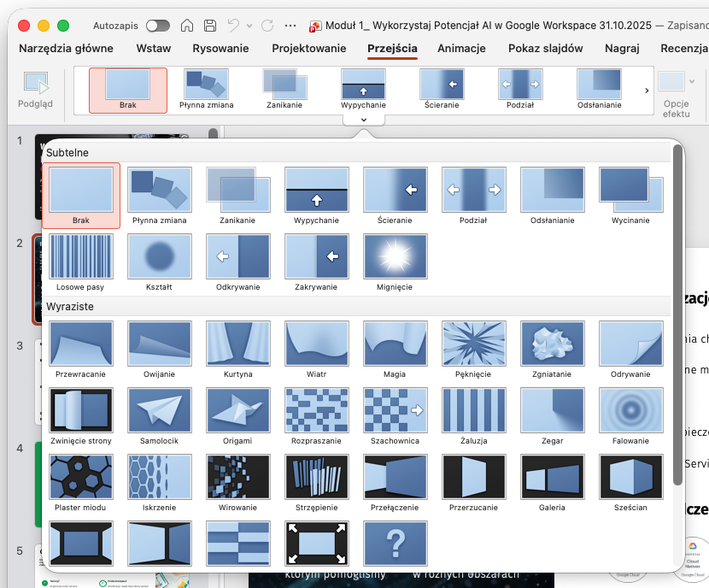Collapse the transitions gallery with the chevron

pyautogui.click(x=364, y=120)
